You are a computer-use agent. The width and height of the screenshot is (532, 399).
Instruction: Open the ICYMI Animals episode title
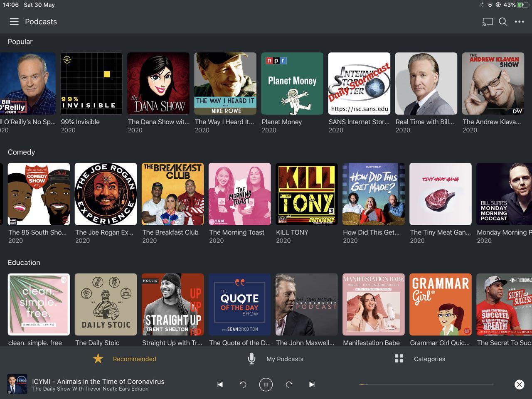98,381
